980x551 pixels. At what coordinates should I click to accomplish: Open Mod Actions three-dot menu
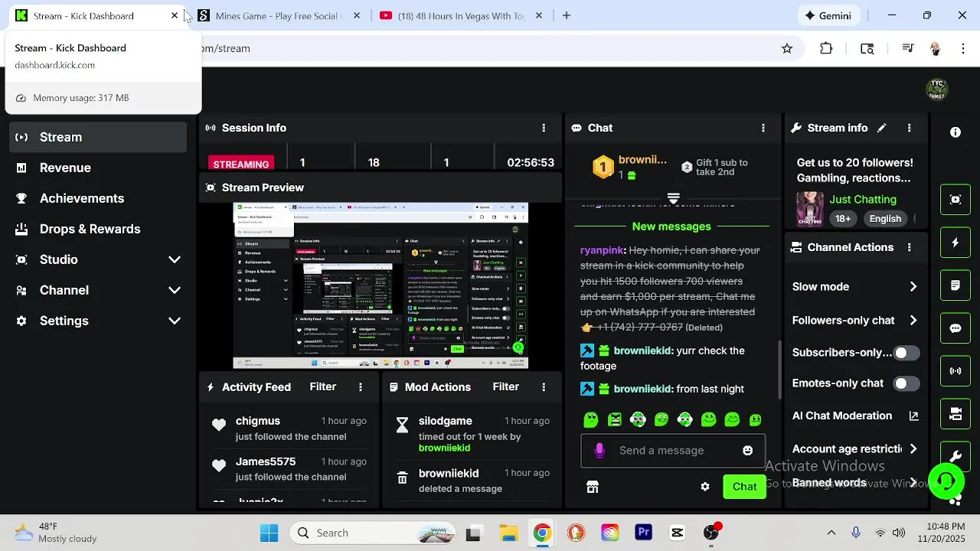(x=544, y=387)
